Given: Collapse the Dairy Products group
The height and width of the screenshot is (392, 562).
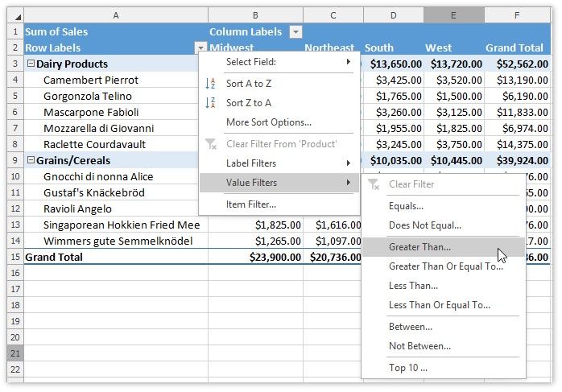Looking at the screenshot, I should (30, 64).
